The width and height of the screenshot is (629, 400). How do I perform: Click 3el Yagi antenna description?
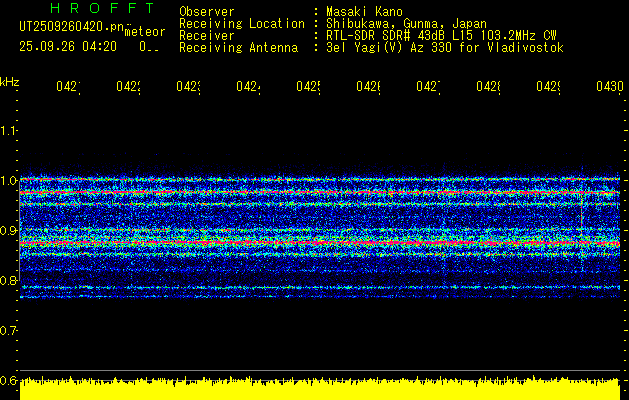pos(445,48)
